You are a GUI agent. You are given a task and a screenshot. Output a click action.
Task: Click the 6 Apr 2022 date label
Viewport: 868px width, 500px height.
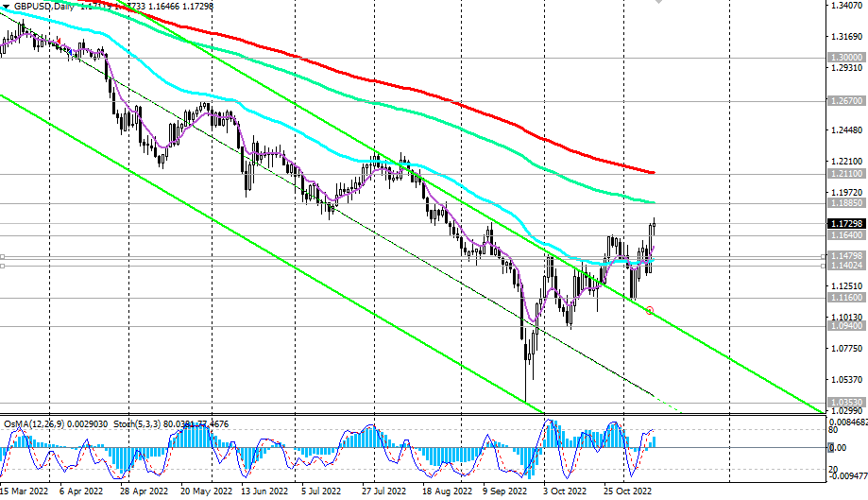[81, 491]
